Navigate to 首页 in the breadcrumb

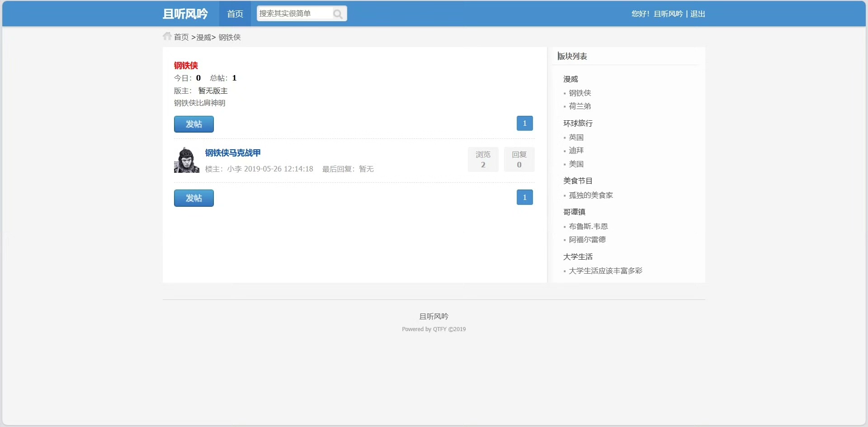pos(181,37)
